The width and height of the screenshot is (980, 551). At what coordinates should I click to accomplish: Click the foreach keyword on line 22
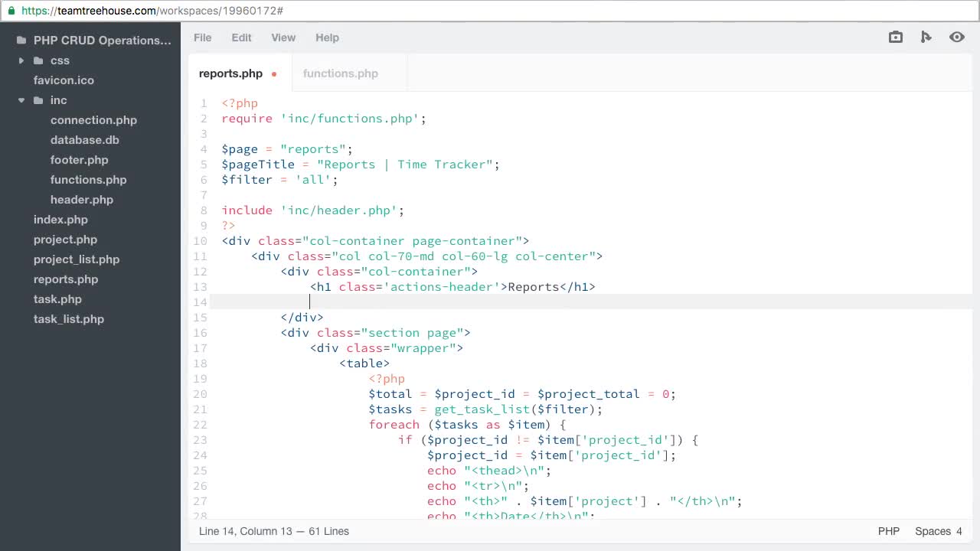394,425
